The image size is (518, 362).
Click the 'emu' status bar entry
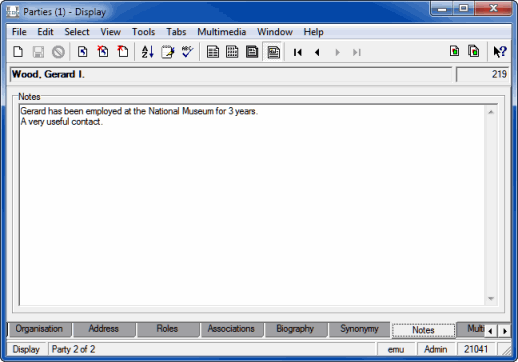pos(396,349)
